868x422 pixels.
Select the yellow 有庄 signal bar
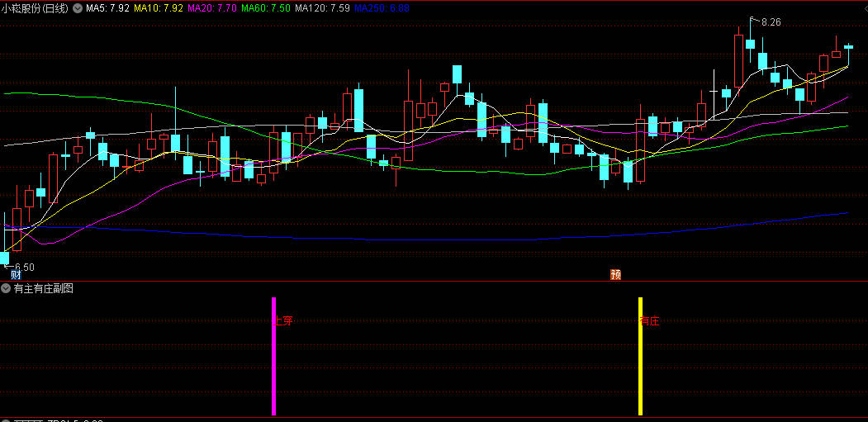point(641,356)
